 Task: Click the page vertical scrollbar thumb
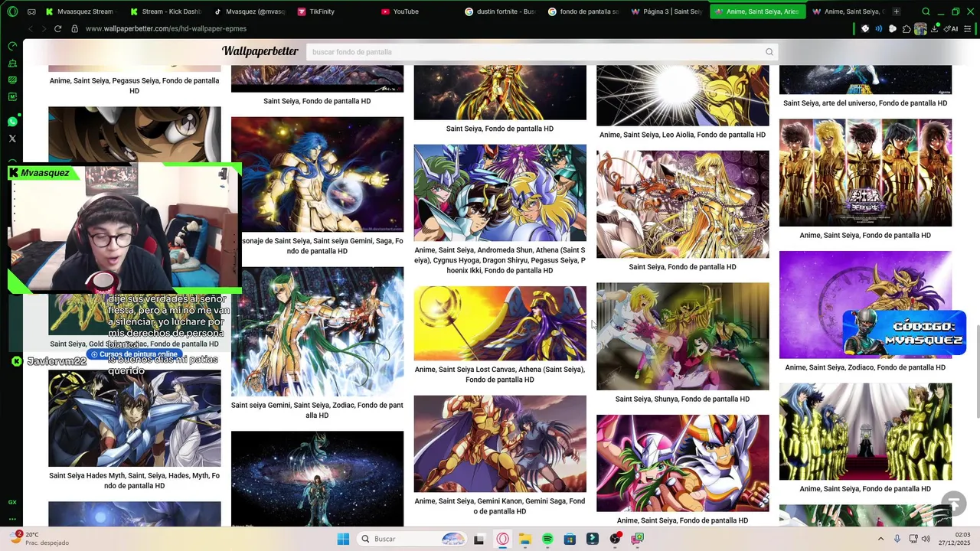click(978, 372)
